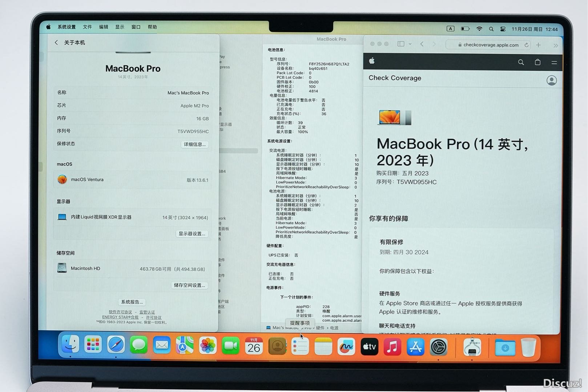588x392 pixels.
Task: Open Reminders app in Dock
Action: 300,346
